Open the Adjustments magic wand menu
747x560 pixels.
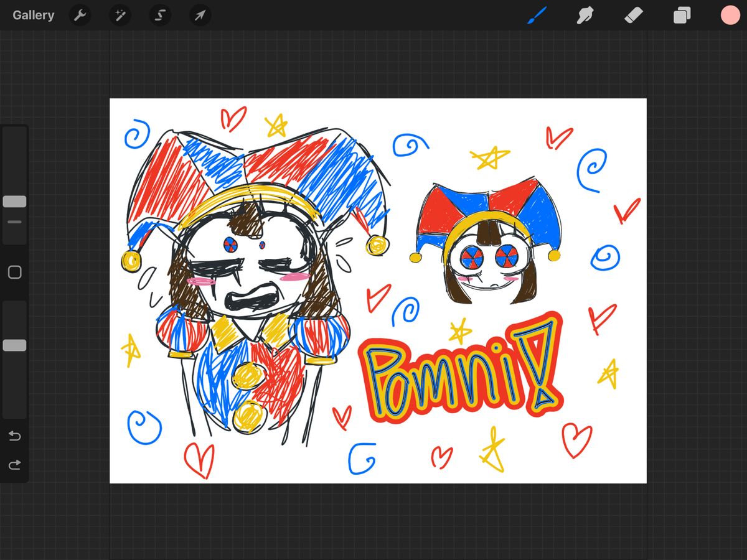pos(120,15)
